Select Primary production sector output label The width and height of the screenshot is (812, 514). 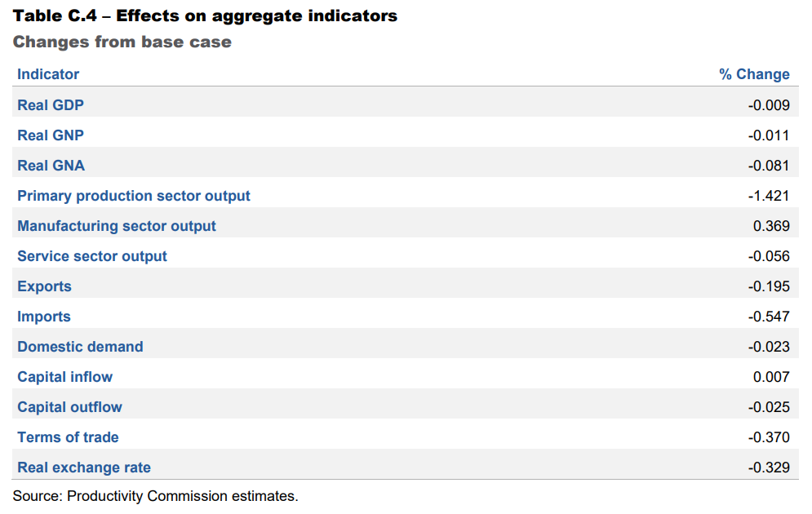click(x=134, y=196)
